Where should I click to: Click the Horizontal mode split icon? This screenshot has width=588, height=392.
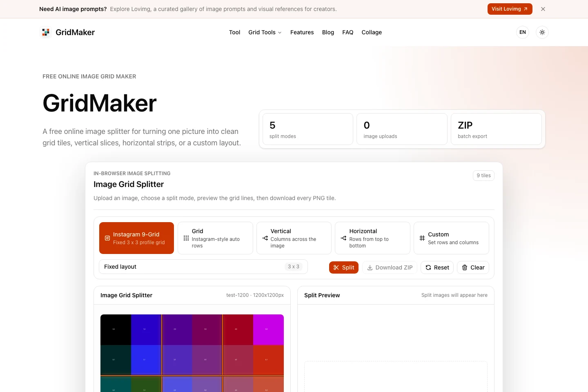click(343, 238)
